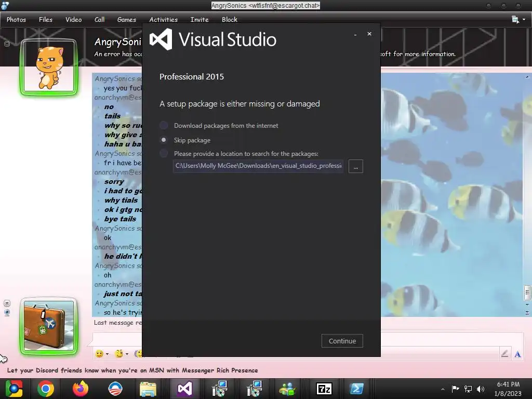This screenshot has width=532, height=399.
Task: Close the Visual Studio setup dialog
Action: [369, 34]
